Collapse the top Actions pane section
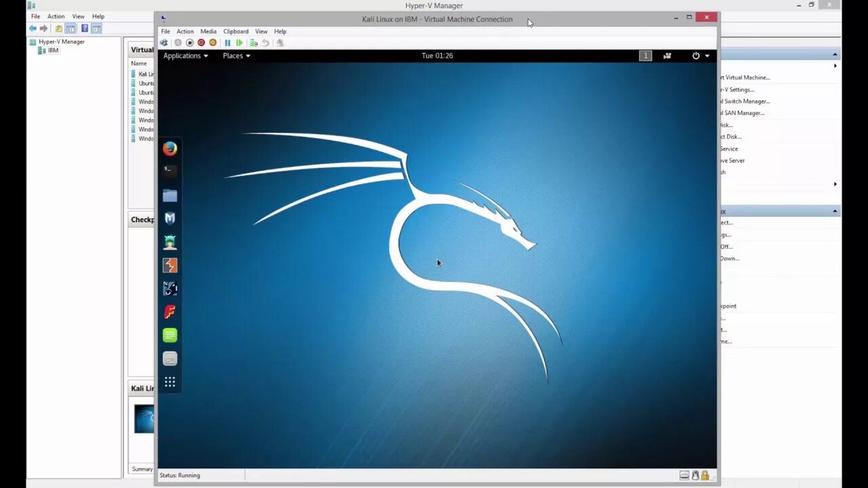The height and width of the screenshot is (488, 868). click(835, 54)
